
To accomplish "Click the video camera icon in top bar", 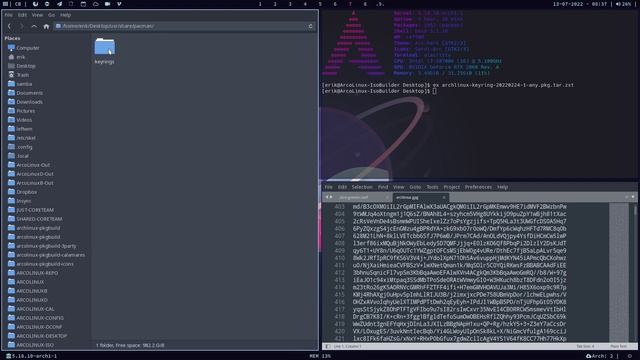I will (107, 4).
